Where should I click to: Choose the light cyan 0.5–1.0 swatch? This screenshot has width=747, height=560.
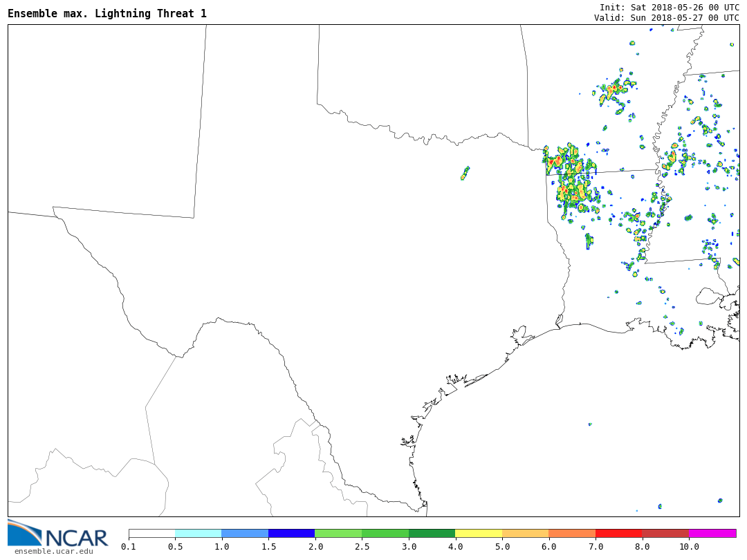[198, 534]
